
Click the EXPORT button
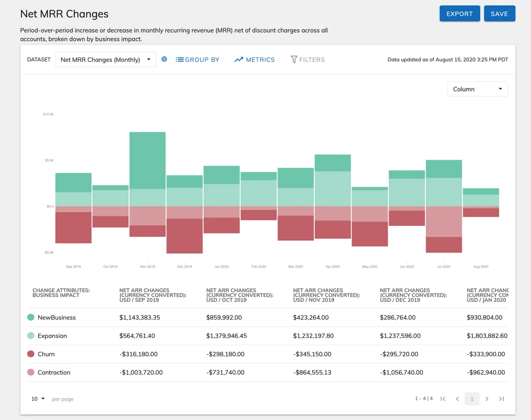460,14
